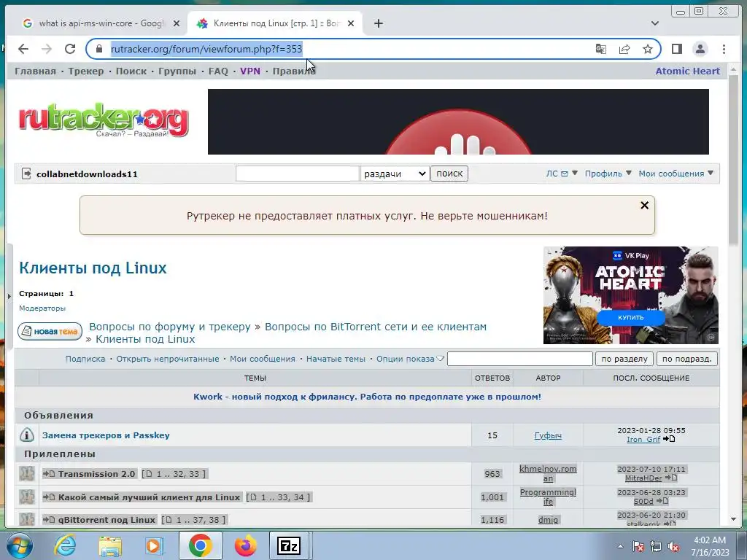Collapse the left sidebar expander arrow
This screenshot has height=560, width=747.
[9, 296]
